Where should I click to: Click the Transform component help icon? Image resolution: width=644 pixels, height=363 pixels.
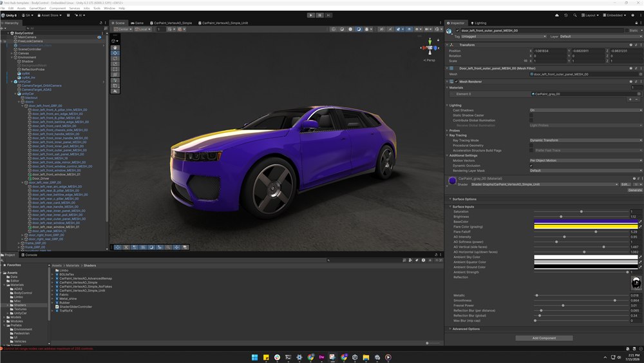tap(631, 44)
